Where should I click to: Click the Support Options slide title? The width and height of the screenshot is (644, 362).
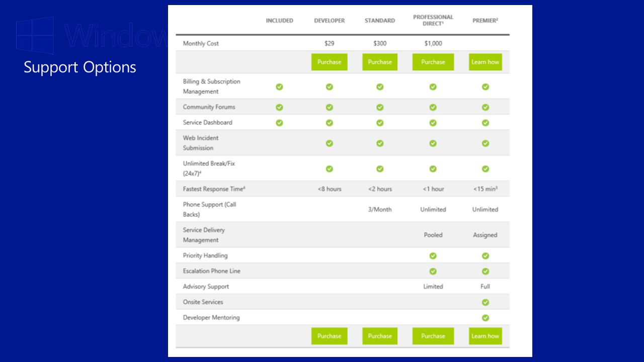[x=80, y=67]
